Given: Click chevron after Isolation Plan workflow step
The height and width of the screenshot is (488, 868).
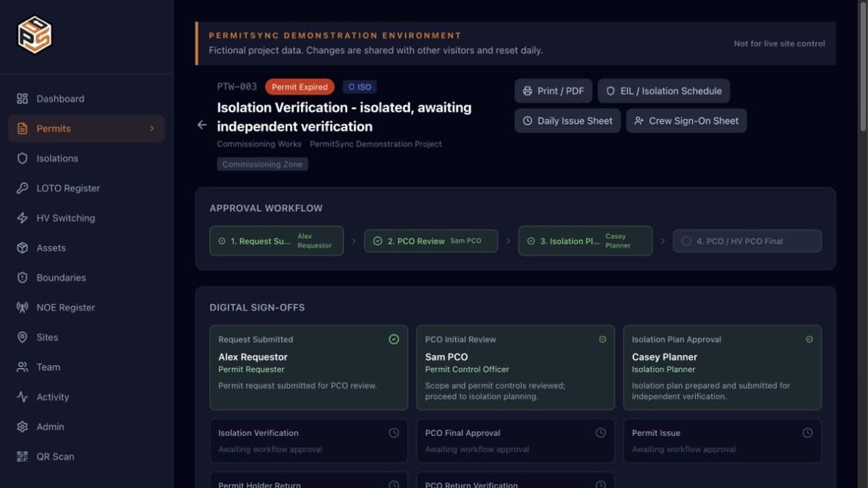Looking at the screenshot, I should [x=663, y=241].
